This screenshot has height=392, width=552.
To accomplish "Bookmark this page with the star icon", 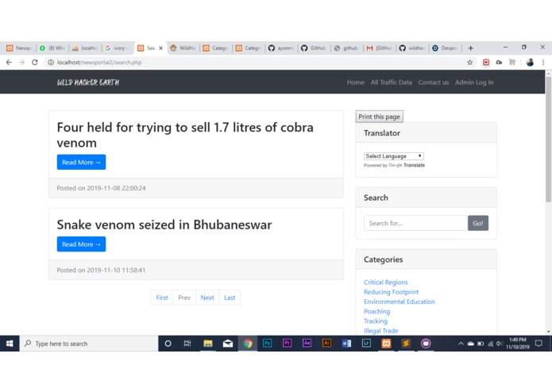I will [469, 62].
